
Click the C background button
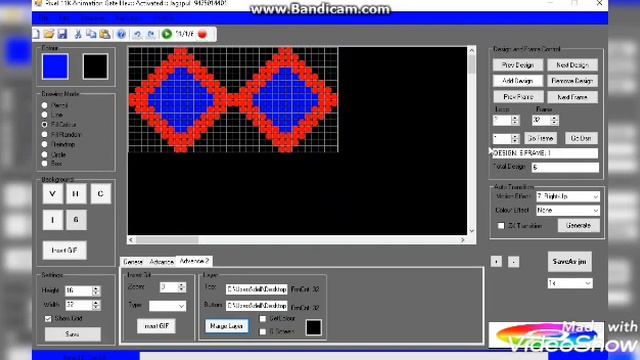pos(100,193)
